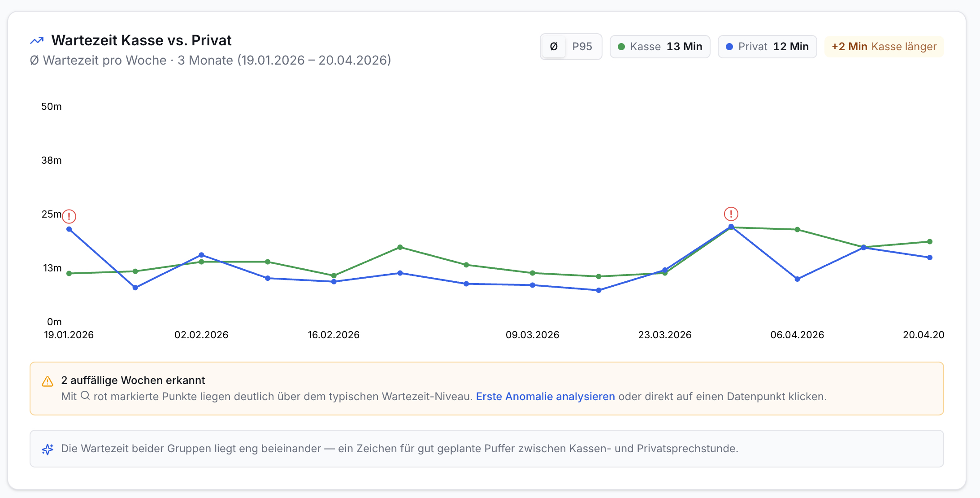This screenshot has width=980, height=498.
Task: Click the 'Wartezeit Kasse vs. Privat' title
Action: click(141, 40)
